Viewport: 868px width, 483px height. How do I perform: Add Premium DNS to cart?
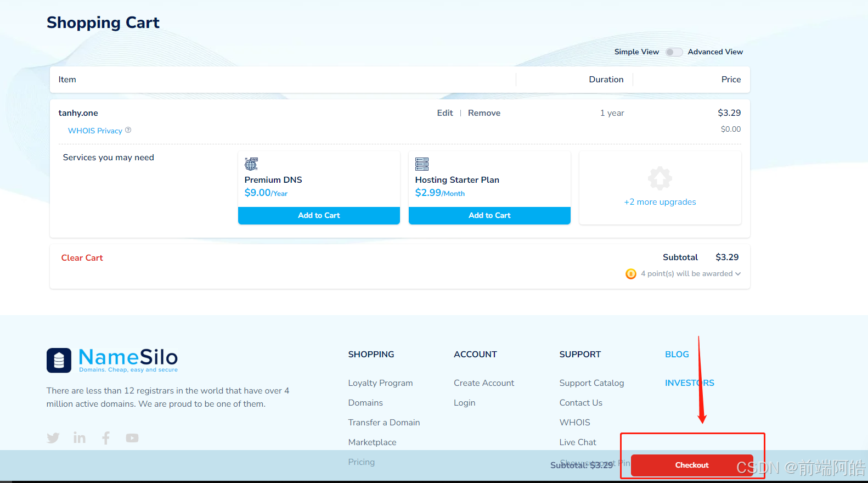coord(319,215)
